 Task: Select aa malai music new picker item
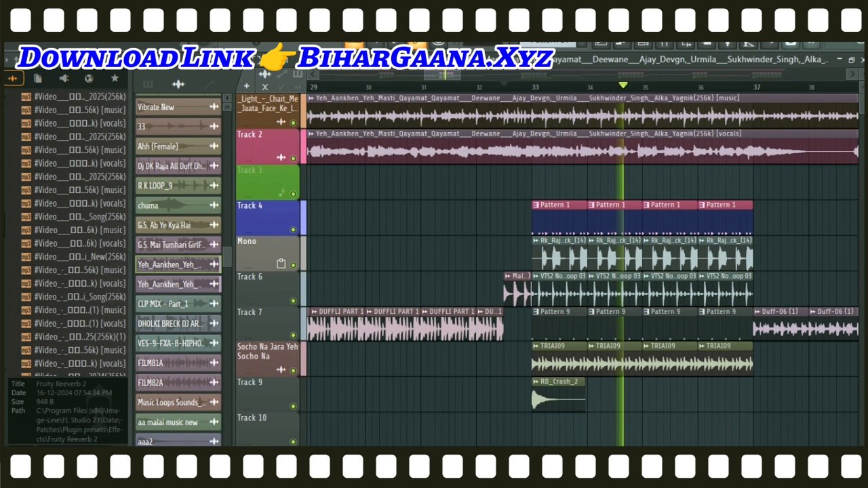pos(178,422)
